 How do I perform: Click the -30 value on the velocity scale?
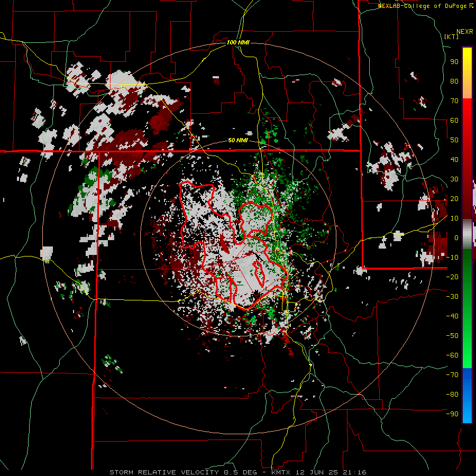452,297
